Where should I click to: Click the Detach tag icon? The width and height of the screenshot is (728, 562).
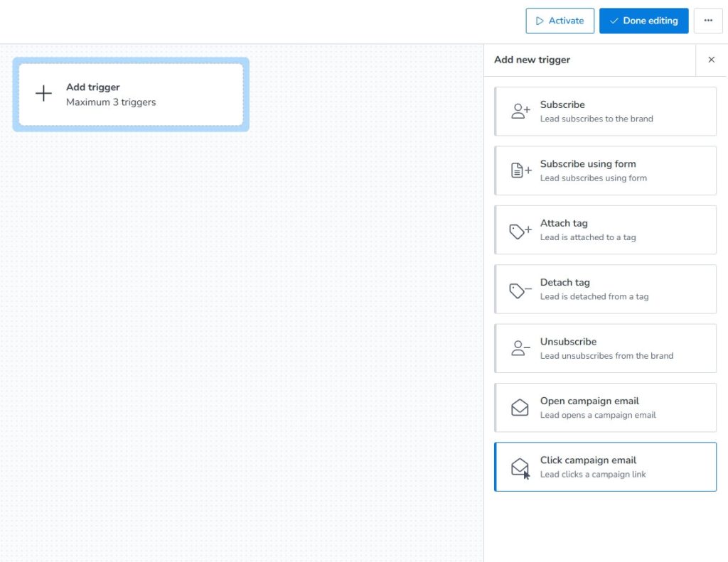[x=520, y=289]
